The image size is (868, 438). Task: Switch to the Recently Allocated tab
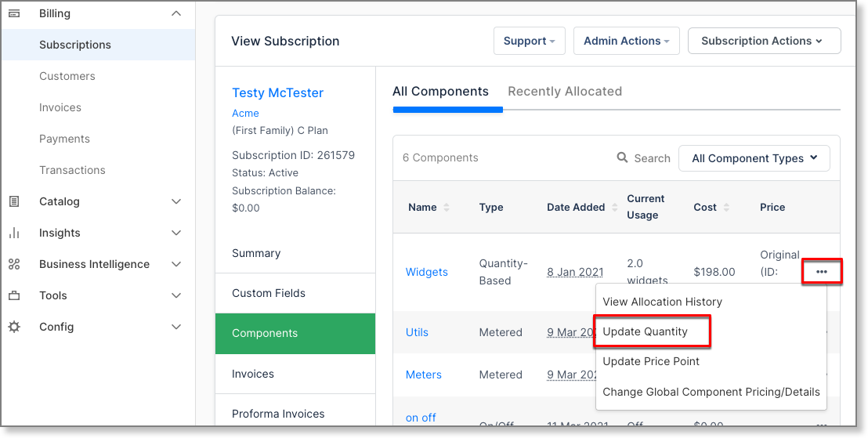coord(564,91)
